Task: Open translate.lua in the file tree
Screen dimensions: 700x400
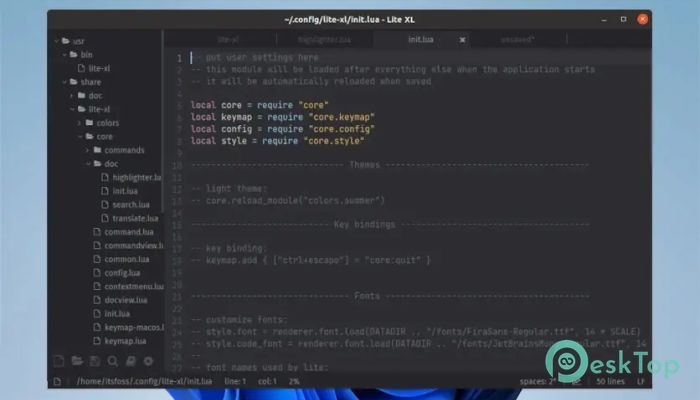Action: (x=135, y=218)
